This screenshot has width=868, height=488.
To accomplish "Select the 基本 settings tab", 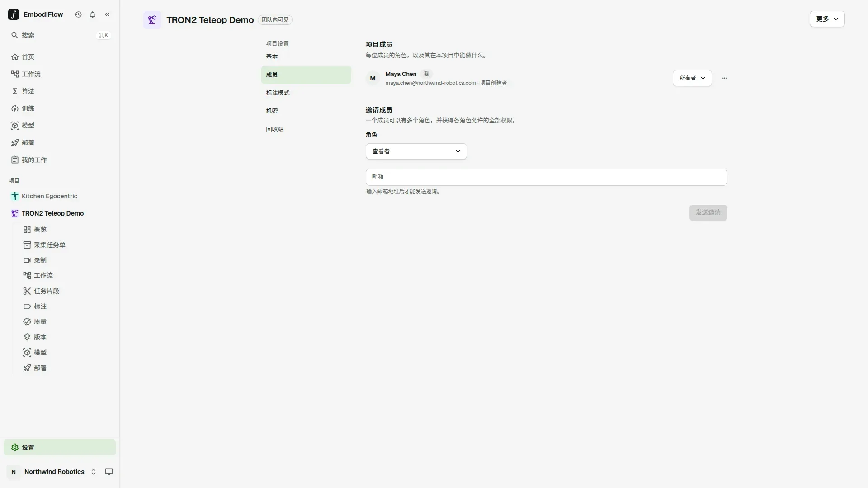I will (306, 56).
